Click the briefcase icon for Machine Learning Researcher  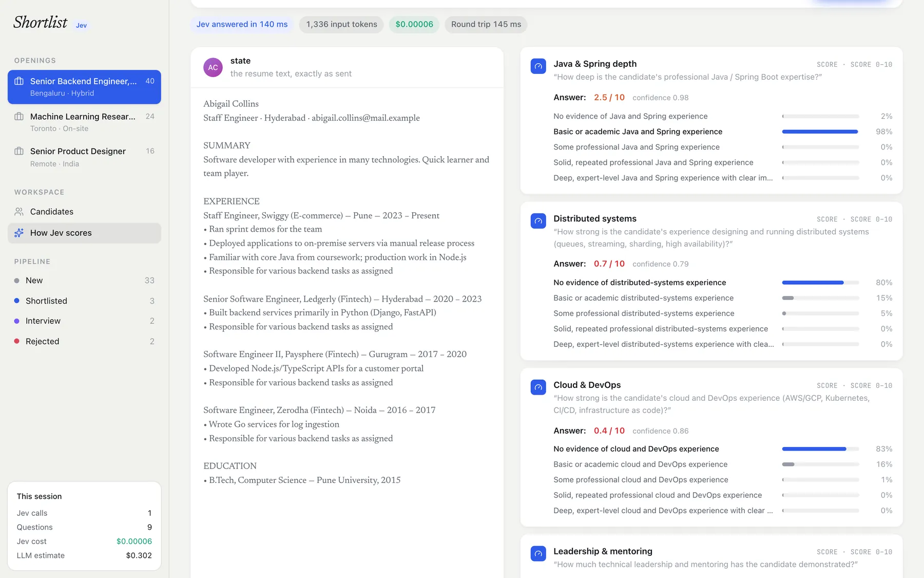[19, 117]
